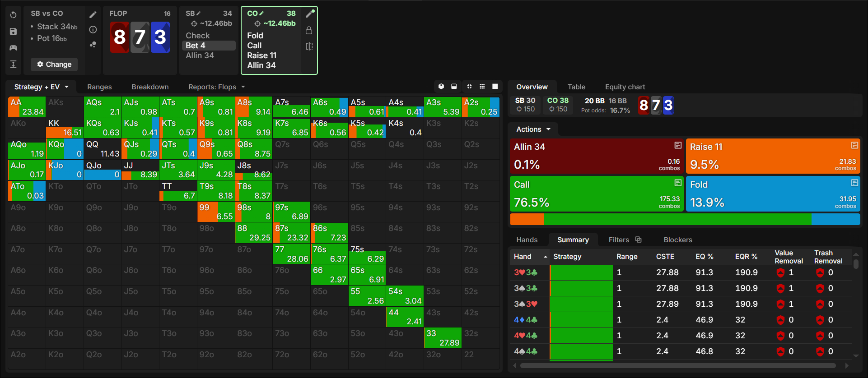Select the solid square layout icon
This screenshot has width=868, height=378.
tap(495, 87)
